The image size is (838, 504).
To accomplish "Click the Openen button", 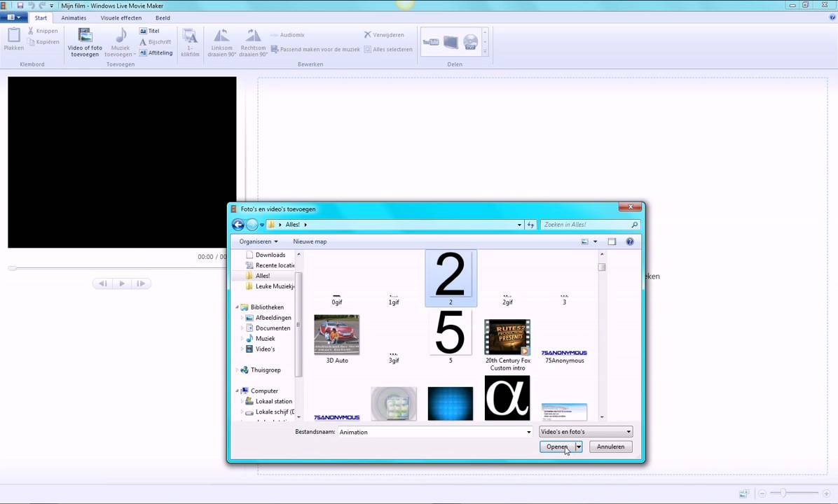I will pyautogui.click(x=557, y=447).
